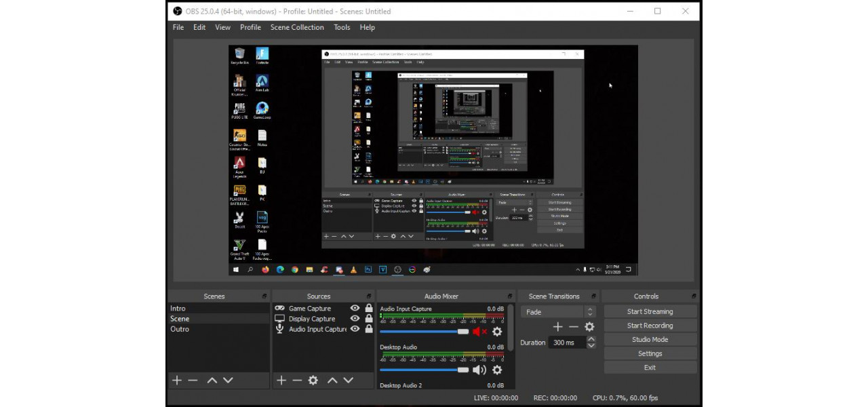Screen dimensions: 868x407
Task: Open the Fade transition dropdown
Action: pos(558,312)
